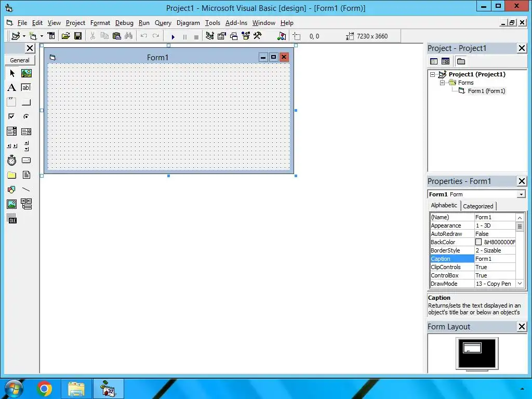532x399 pixels.
Task: Select the Label control tool
Action: [x=12, y=87]
